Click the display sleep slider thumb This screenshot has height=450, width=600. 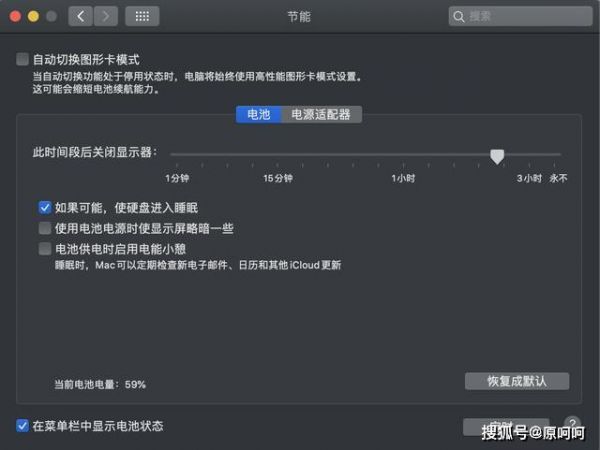(x=497, y=157)
